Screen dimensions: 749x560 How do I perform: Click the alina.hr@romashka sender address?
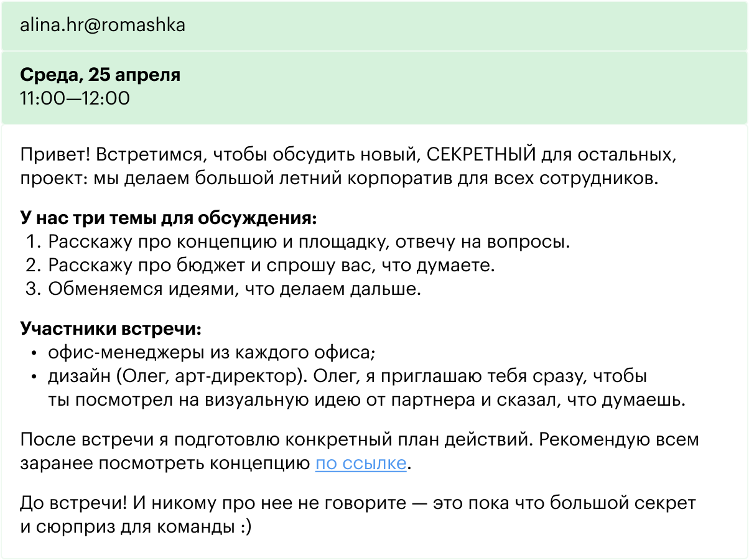103,26
